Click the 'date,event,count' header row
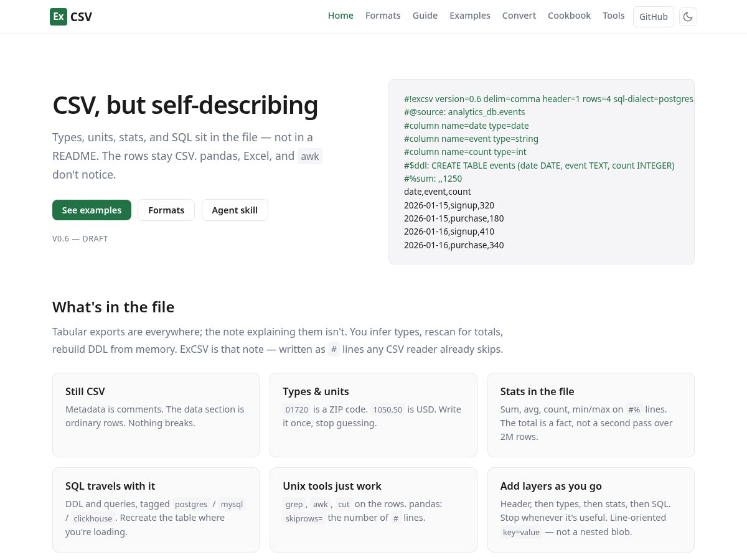Screen dimensions: 747x560 [x=438, y=192]
